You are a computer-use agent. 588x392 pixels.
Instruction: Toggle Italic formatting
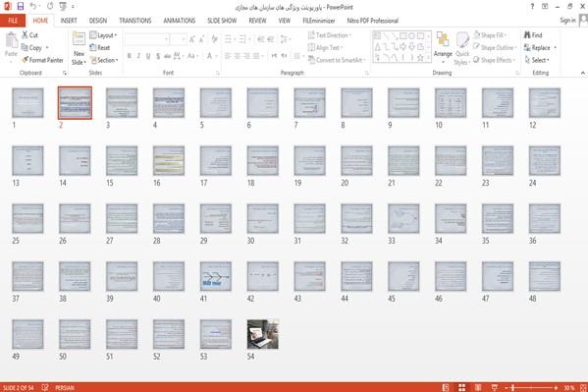pos(138,56)
